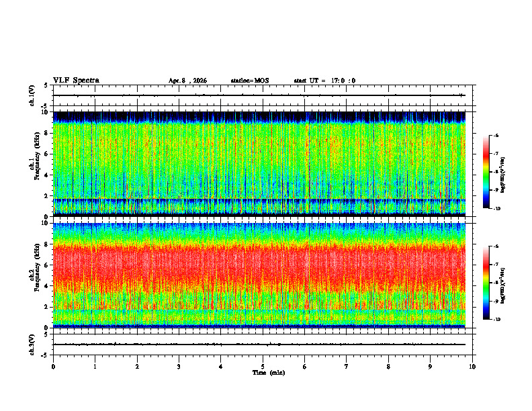The width and height of the screenshot is (532, 411).
Task: Click time axis tick label "4"
Action: [221, 367]
